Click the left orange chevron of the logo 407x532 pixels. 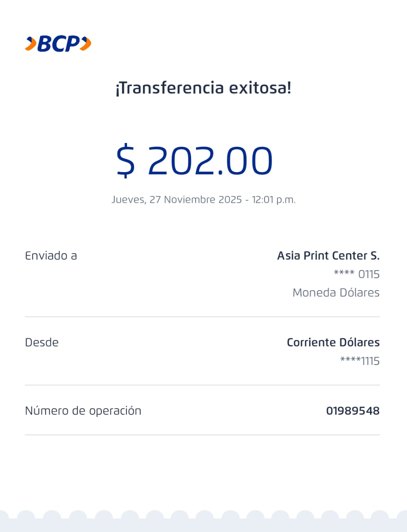[31, 44]
